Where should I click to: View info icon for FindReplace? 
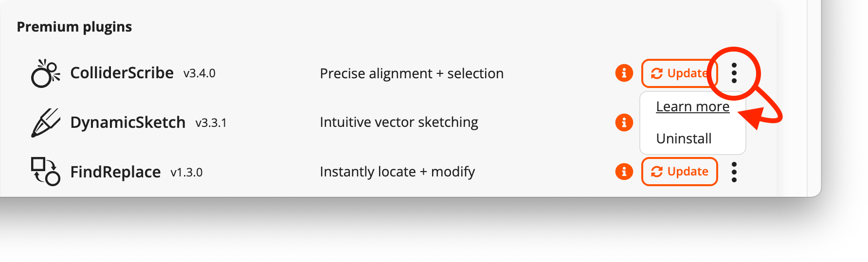pyautogui.click(x=624, y=172)
